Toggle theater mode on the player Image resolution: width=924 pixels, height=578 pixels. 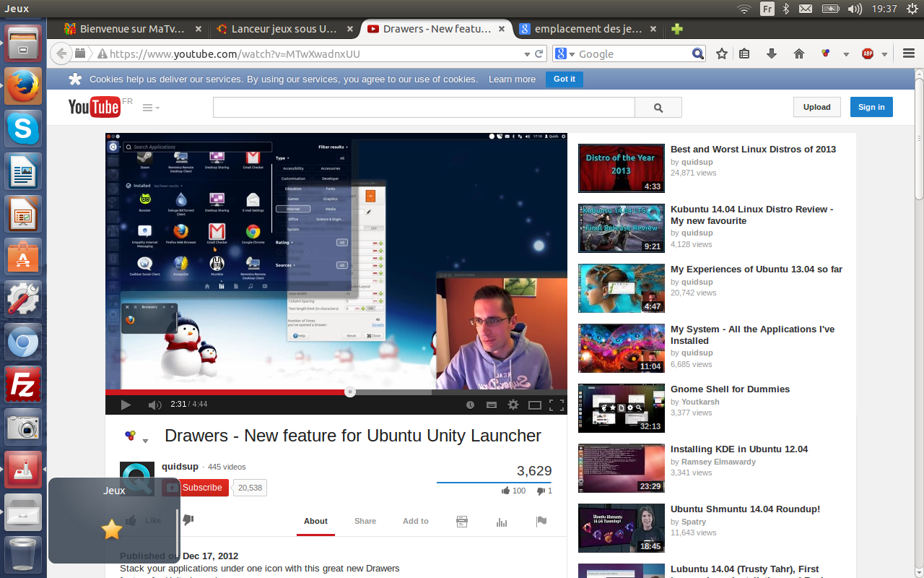coord(535,405)
